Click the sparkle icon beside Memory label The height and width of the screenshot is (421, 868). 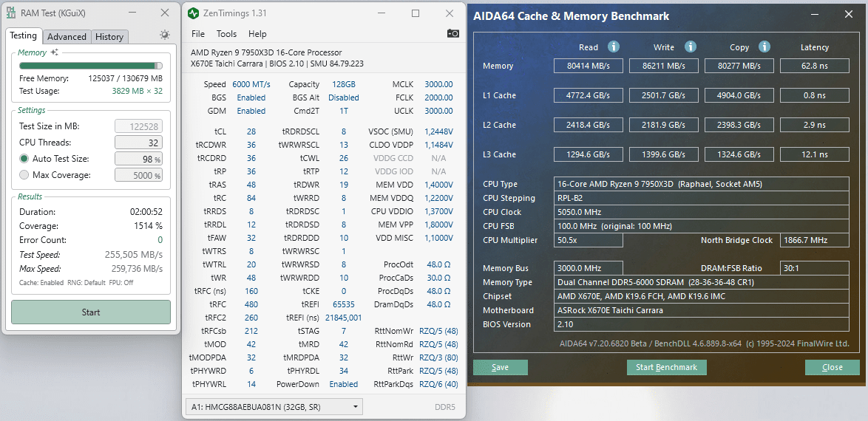[x=54, y=52]
